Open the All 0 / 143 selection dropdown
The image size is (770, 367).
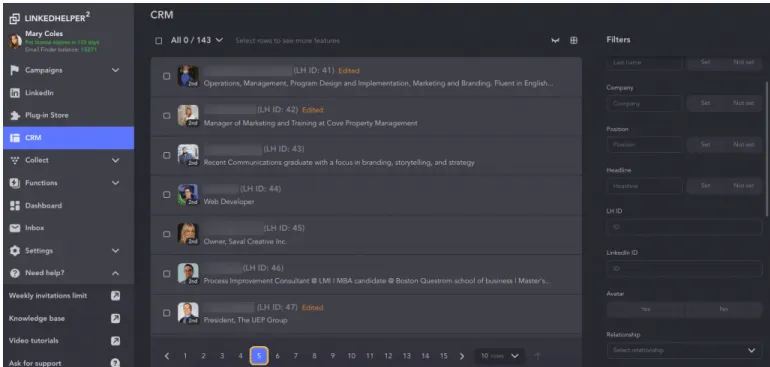point(197,40)
